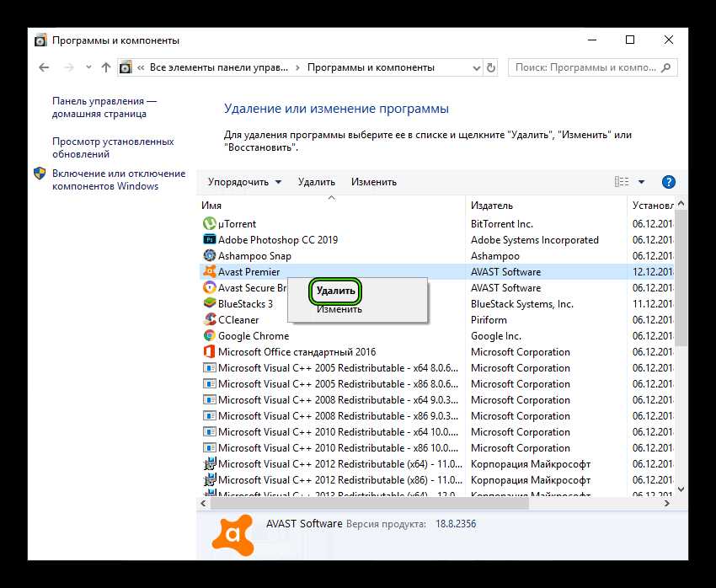Click the Windows shield icon in sidebar
The height and width of the screenshot is (588, 716).
pyautogui.click(x=40, y=174)
